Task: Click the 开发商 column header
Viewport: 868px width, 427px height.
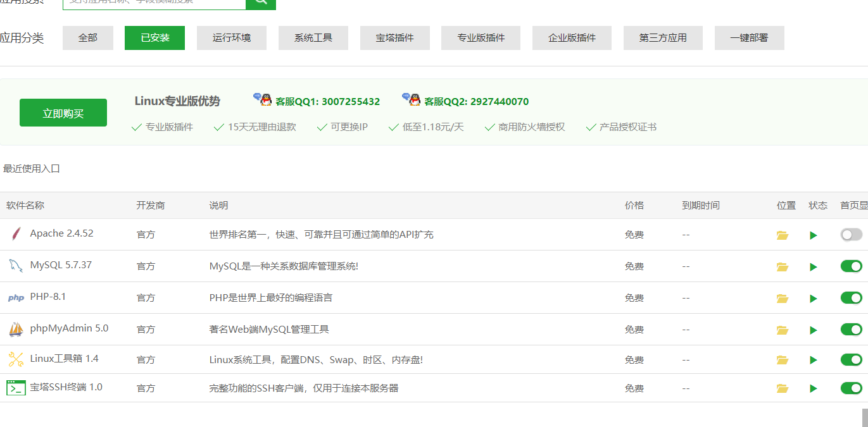Action: [x=151, y=206]
